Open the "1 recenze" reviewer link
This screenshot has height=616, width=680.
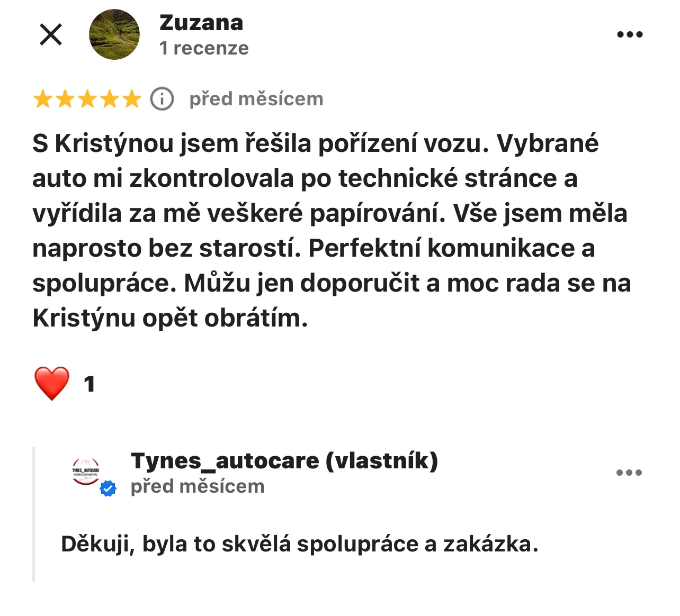click(x=204, y=48)
